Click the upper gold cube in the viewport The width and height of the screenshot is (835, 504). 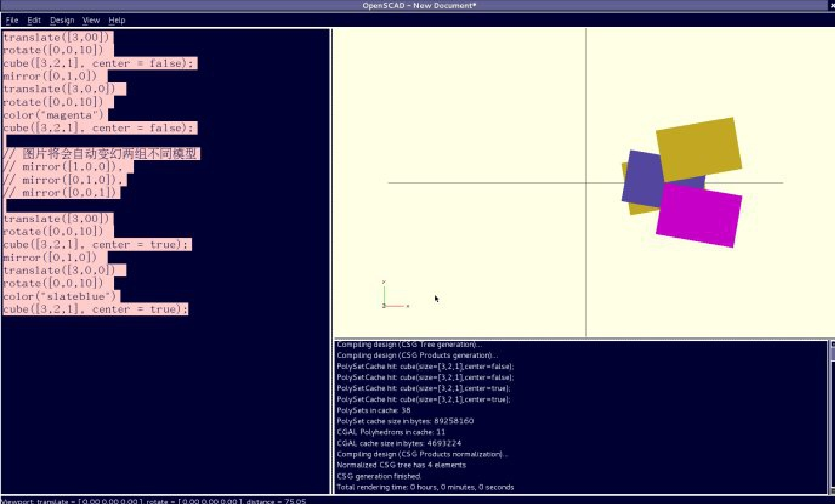click(698, 148)
